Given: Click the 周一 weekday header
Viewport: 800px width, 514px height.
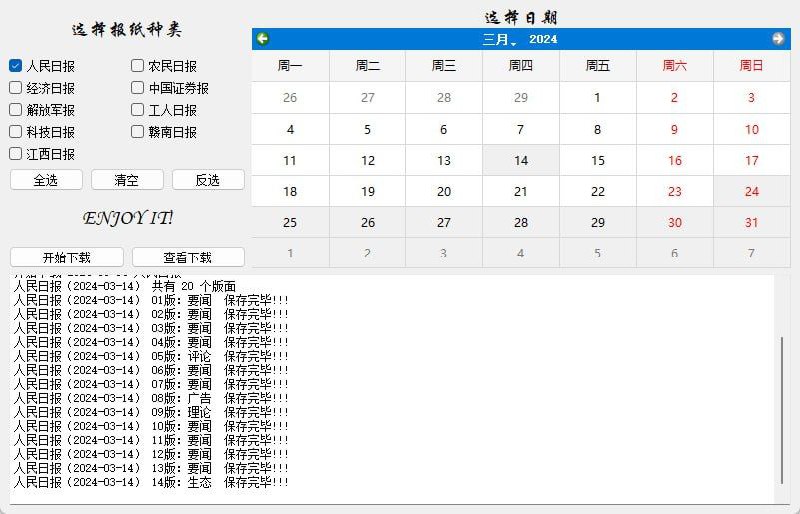Looking at the screenshot, I should (x=290, y=65).
